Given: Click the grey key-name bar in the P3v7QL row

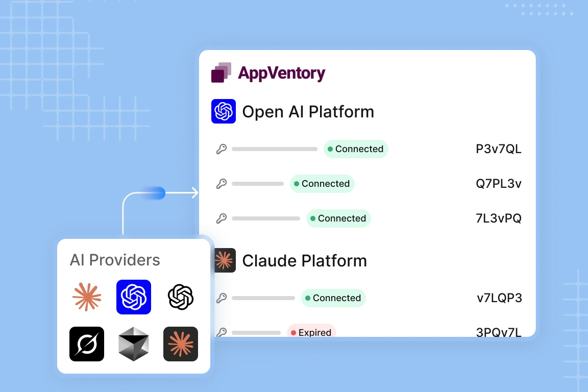Looking at the screenshot, I should 275,149.
